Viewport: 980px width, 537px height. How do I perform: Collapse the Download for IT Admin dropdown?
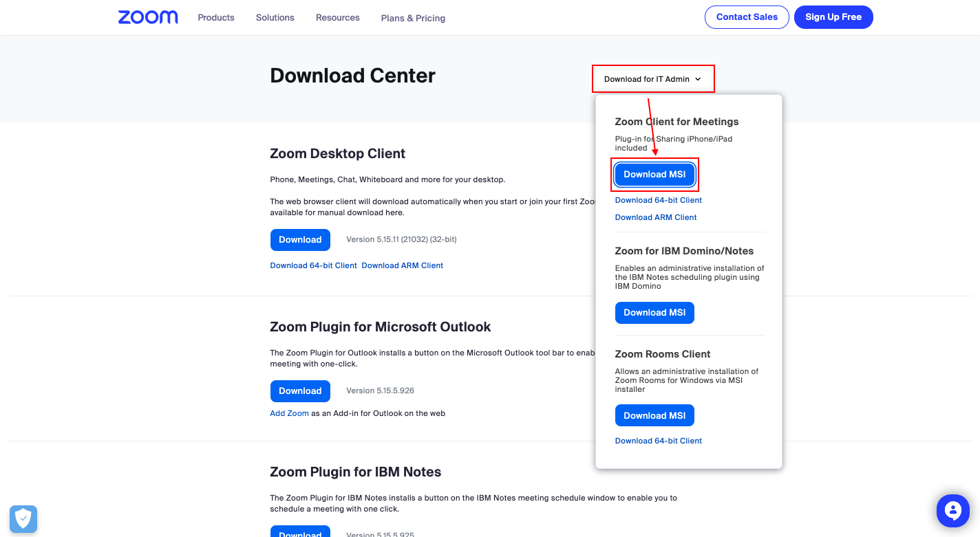click(x=653, y=79)
